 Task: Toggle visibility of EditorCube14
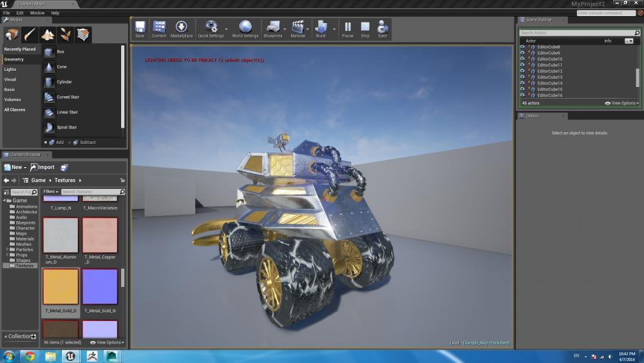(522, 83)
